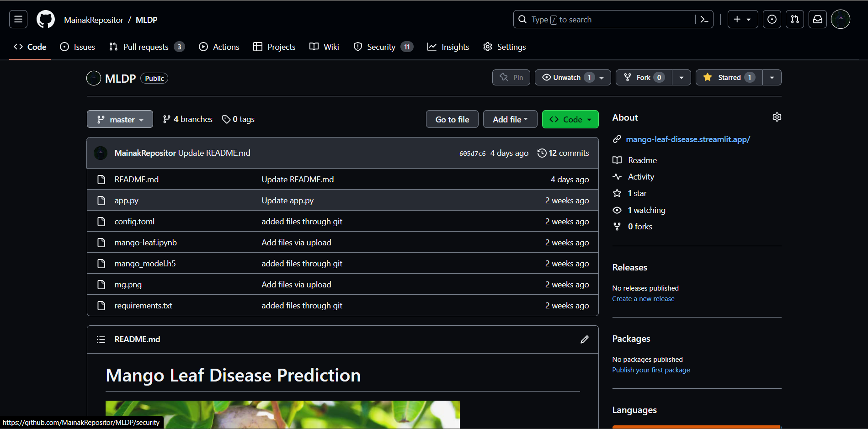Open the command palette icon
The height and width of the screenshot is (429, 868).
click(704, 20)
